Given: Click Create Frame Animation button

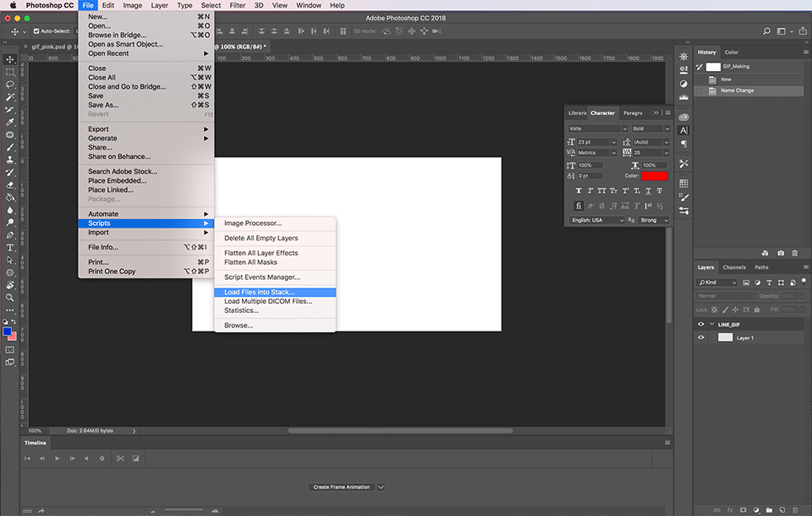Looking at the screenshot, I should (341, 487).
